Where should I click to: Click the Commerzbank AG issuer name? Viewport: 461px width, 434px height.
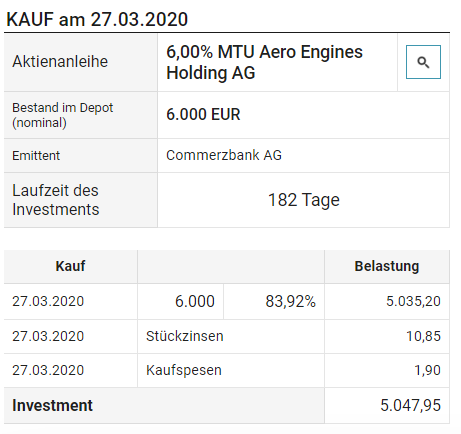click(x=224, y=155)
